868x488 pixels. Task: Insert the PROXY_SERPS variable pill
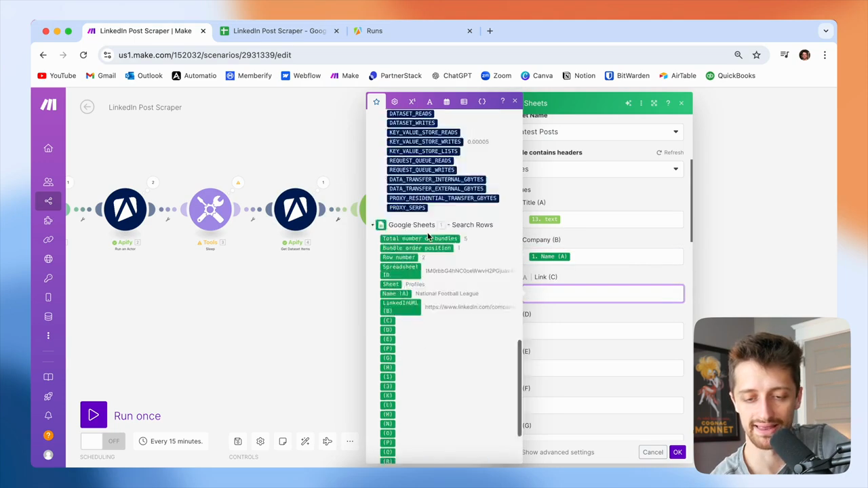click(x=408, y=208)
